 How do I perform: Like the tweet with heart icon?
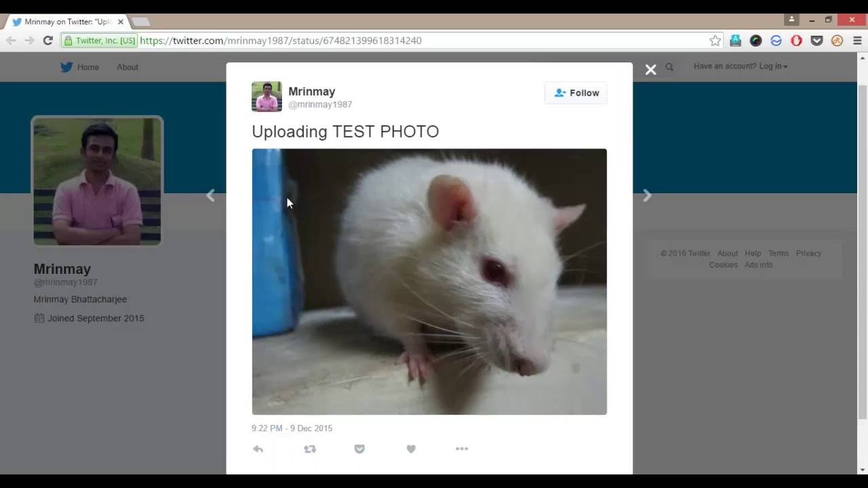tap(411, 449)
